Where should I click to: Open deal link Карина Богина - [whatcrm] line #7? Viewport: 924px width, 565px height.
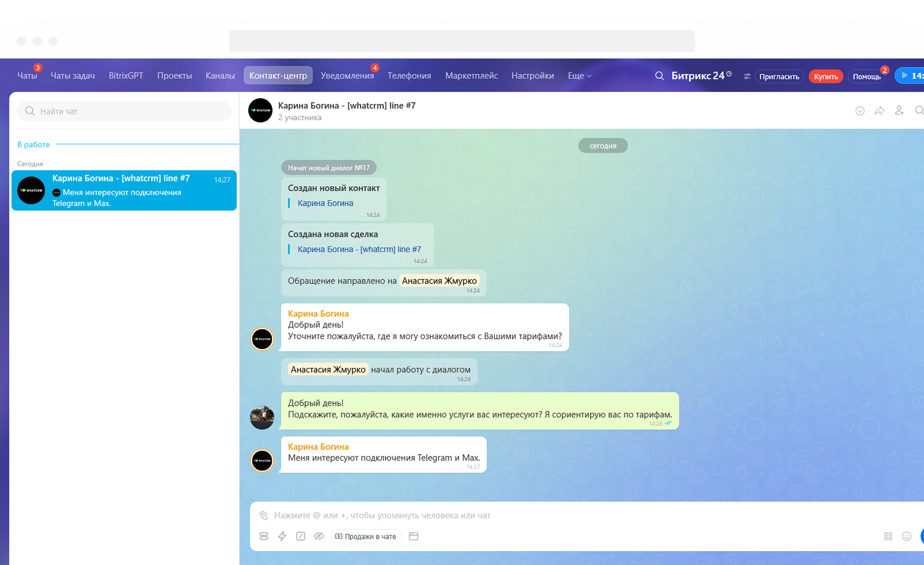pos(359,249)
